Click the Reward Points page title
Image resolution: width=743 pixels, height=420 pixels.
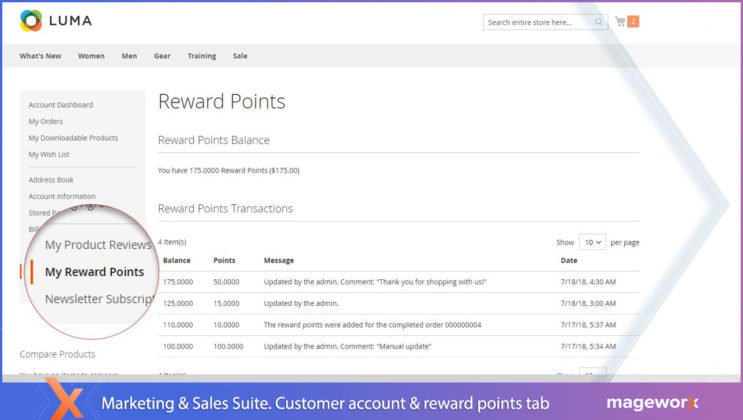coord(222,101)
